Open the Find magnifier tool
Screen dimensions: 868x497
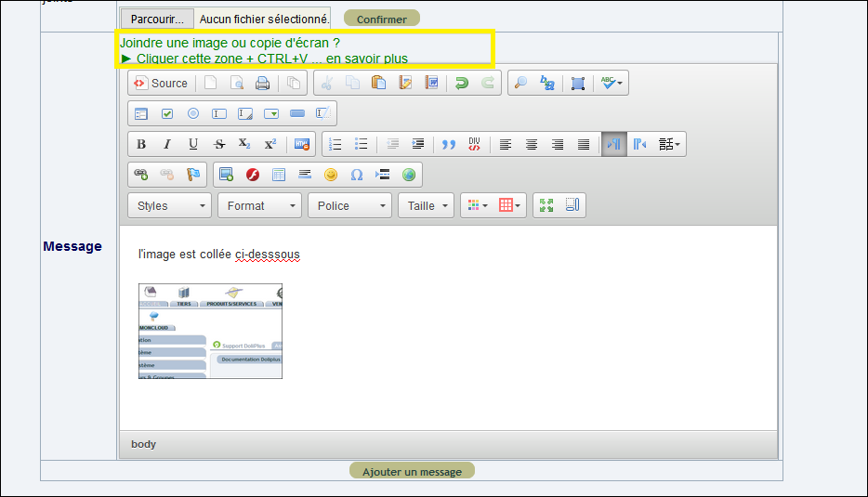coord(520,83)
